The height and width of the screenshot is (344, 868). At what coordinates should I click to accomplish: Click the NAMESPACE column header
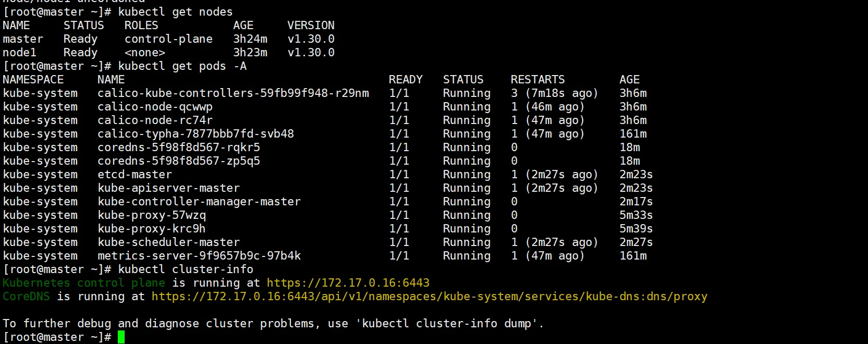click(x=33, y=80)
